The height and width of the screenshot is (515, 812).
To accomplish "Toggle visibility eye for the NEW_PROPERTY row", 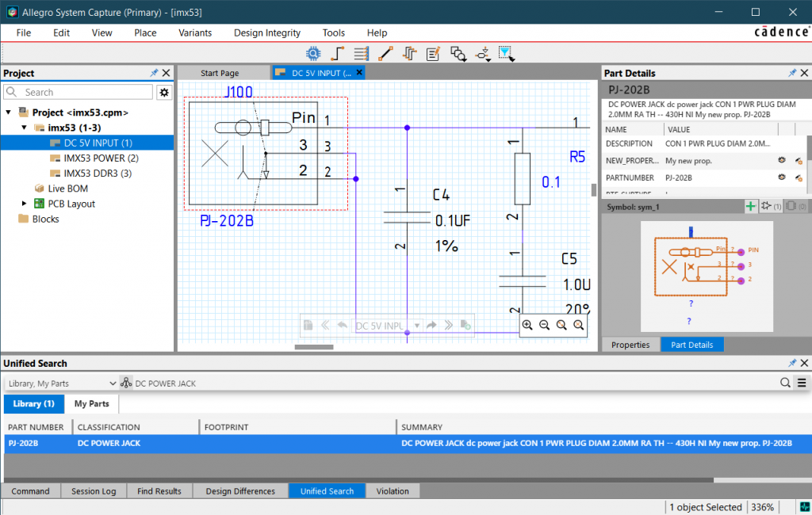I will point(781,159).
